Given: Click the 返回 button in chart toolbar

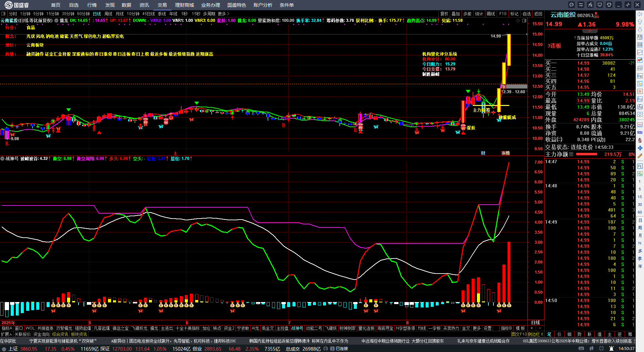Looking at the screenshot, I should click(x=538, y=14).
